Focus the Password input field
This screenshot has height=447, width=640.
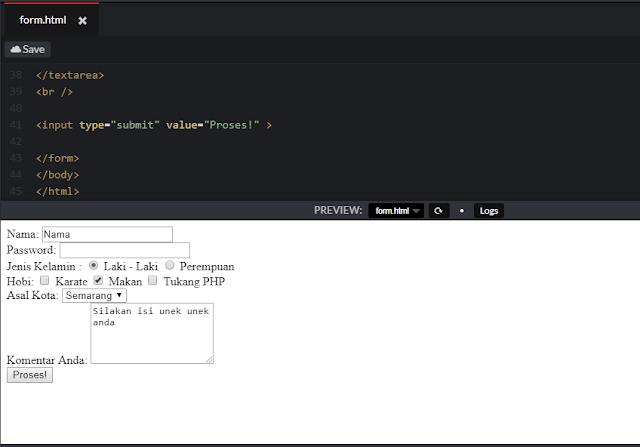click(124, 250)
